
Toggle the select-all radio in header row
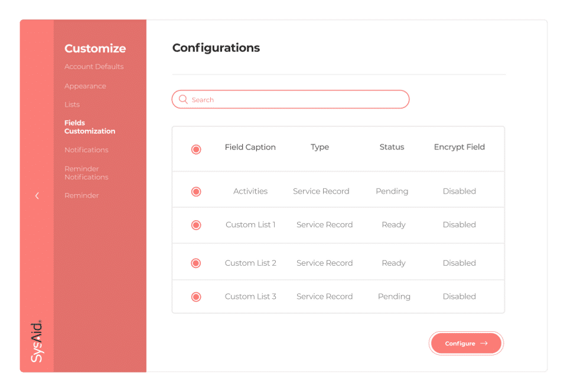click(196, 149)
